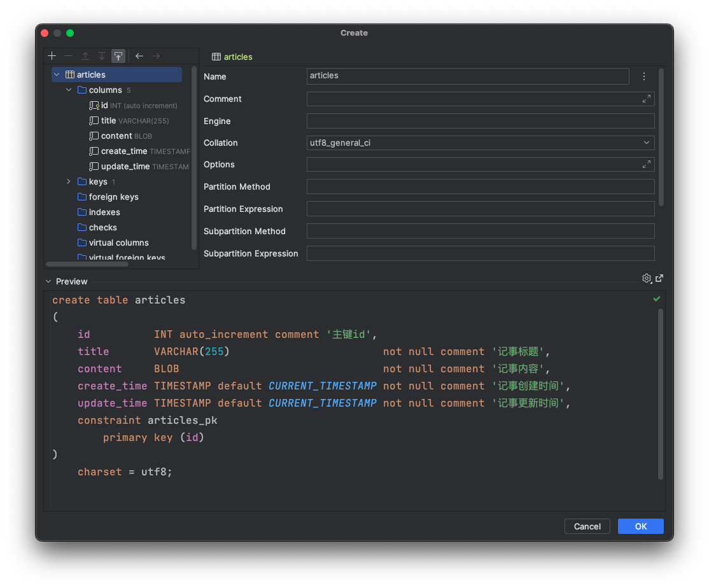
Task: Toggle the highlighted tree toolbar button
Action: pyautogui.click(x=118, y=56)
